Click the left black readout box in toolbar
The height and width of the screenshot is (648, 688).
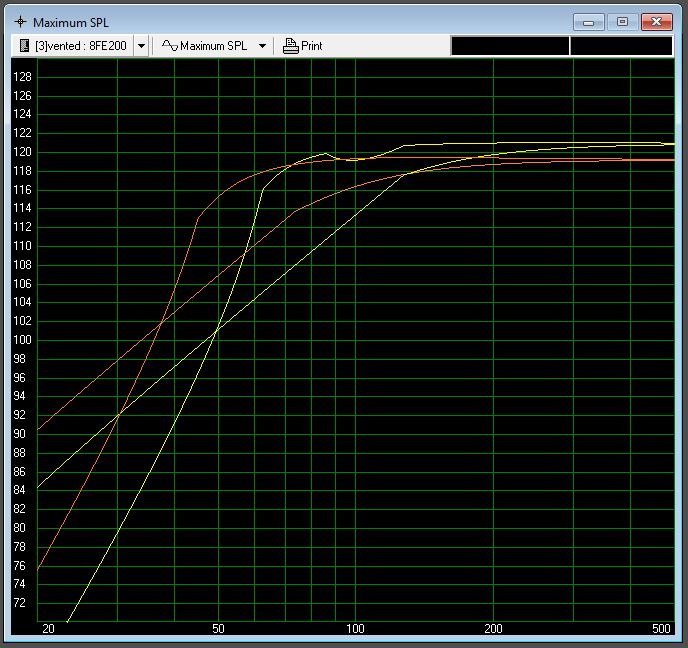click(510, 46)
